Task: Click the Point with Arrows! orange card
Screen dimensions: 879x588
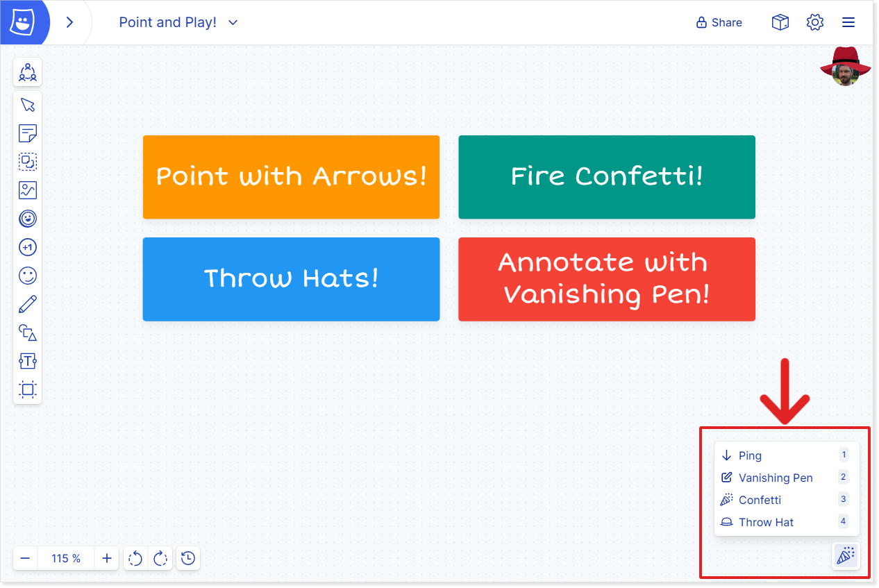Action: (x=291, y=177)
